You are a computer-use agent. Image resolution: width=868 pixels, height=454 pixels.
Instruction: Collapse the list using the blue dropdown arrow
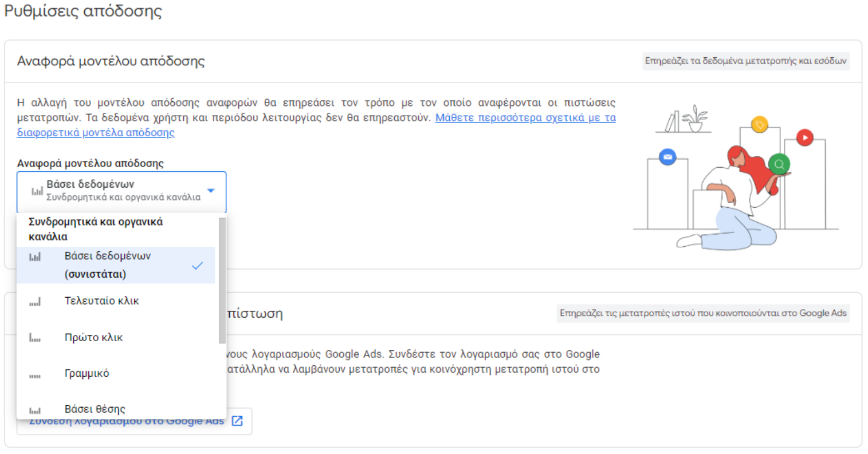coord(211,191)
